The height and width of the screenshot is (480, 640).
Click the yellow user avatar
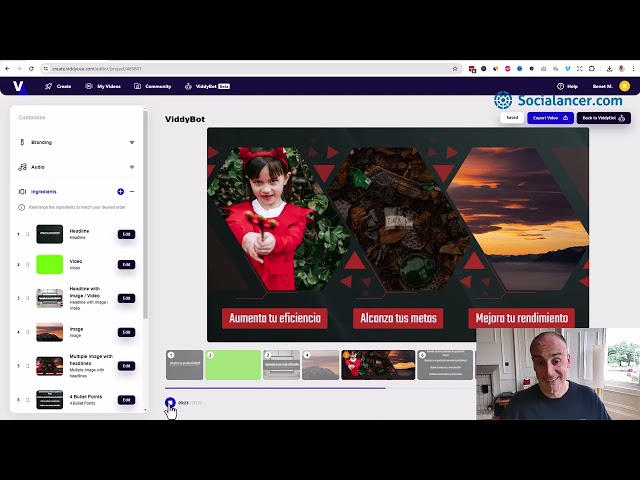pyautogui.click(x=624, y=86)
